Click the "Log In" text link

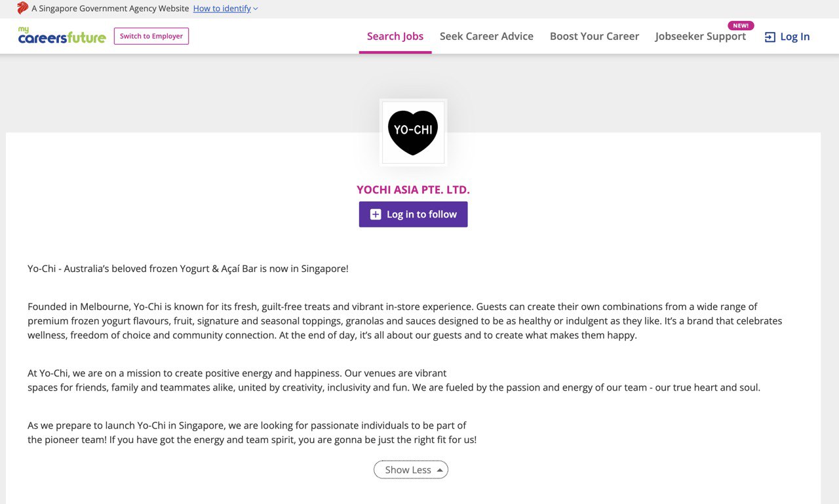pyautogui.click(x=794, y=37)
